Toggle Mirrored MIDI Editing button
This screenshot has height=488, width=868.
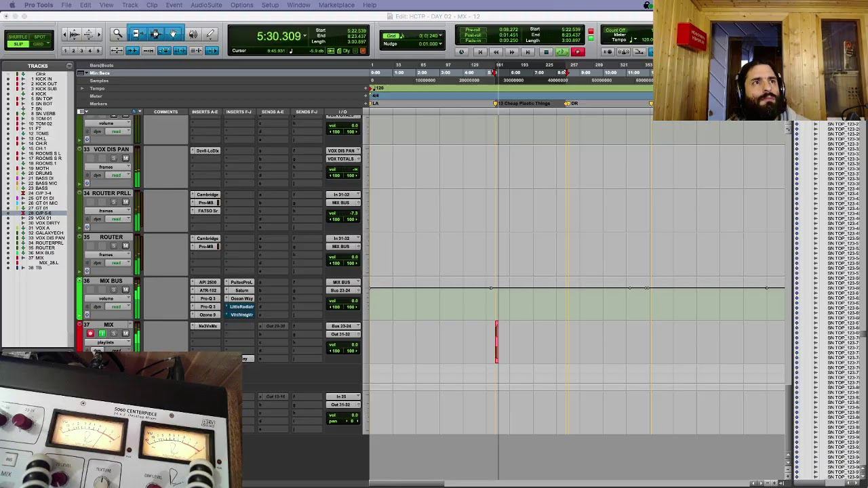148,51
